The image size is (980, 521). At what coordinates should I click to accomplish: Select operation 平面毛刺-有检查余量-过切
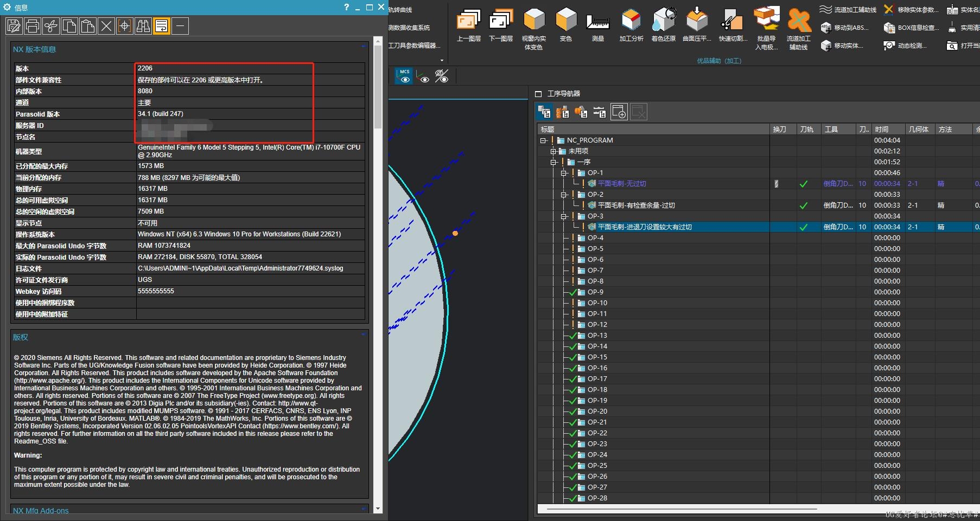(636, 205)
